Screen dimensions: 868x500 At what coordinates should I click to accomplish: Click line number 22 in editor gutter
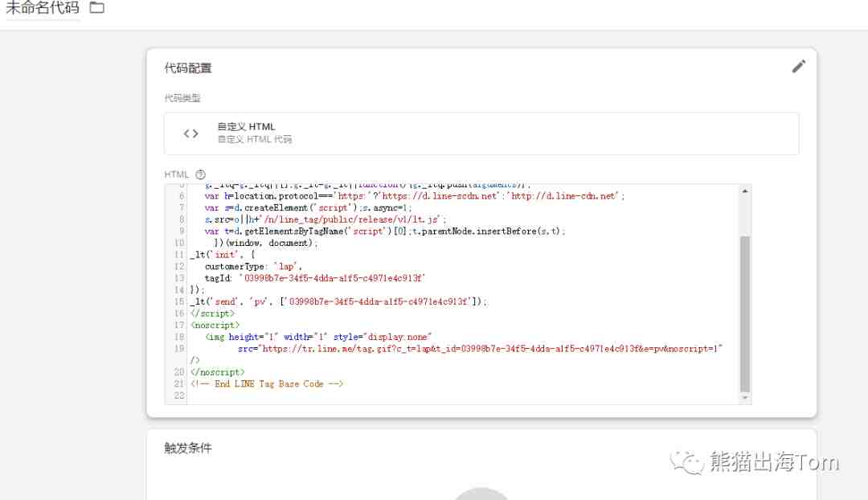click(x=178, y=395)
